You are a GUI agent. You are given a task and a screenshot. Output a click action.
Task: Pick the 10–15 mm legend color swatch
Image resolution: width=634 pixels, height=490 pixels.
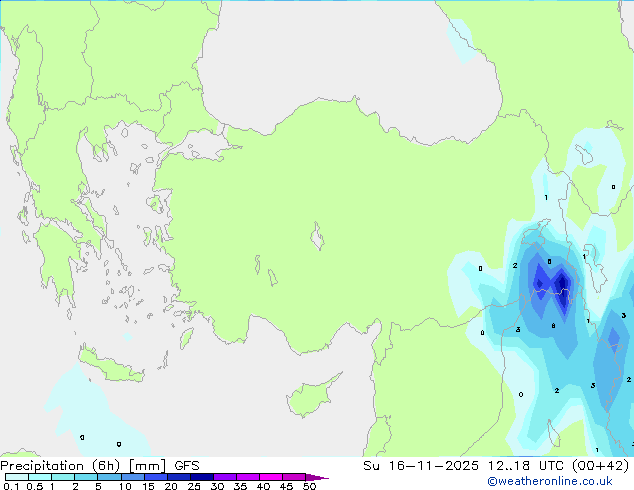133,477
